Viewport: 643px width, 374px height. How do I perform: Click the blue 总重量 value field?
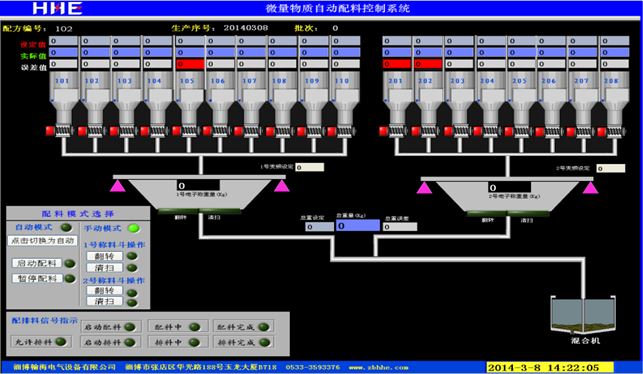point(358,226)
